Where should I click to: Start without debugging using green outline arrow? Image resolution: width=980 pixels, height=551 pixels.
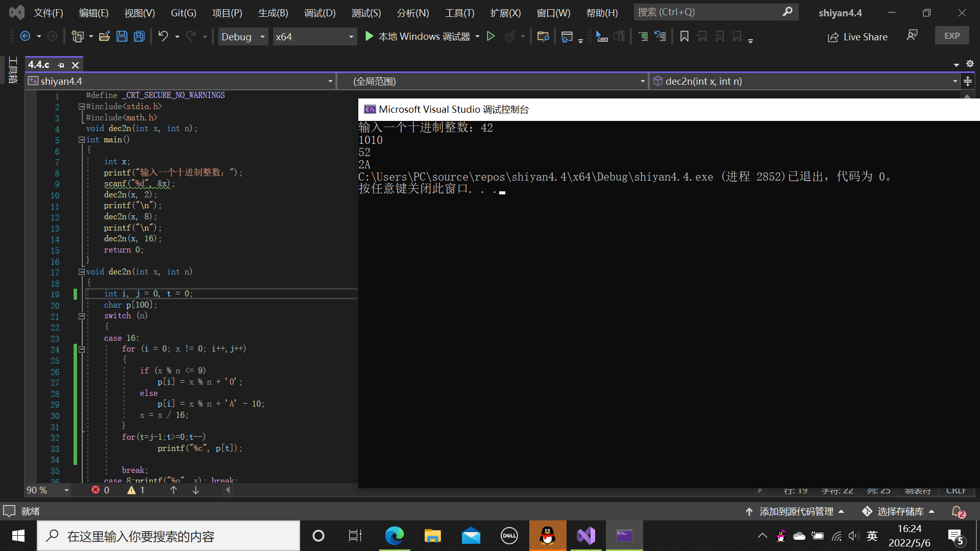point(491,36)
